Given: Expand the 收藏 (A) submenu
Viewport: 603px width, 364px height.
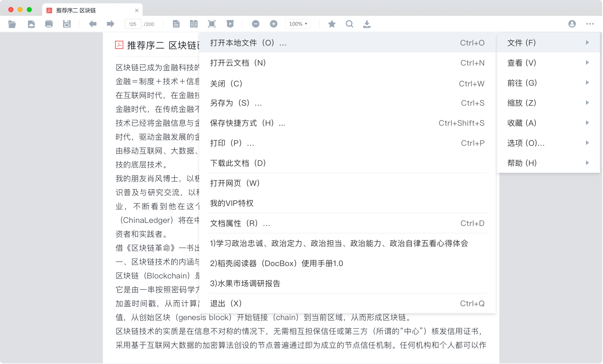Looking at the screenshot, I should tap(548, 123).
